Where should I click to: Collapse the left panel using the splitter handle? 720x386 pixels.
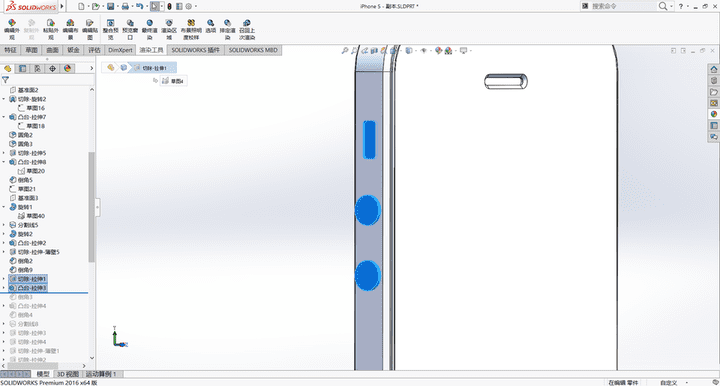point(97,207)
